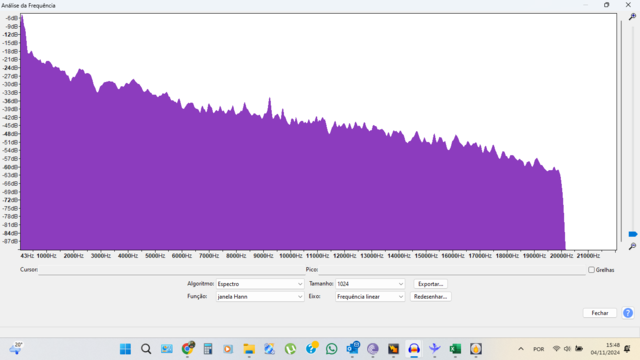This screenshot has height=360, width=640.
Task: Open Outlook from the taskbar
Action: click(352, 349)
